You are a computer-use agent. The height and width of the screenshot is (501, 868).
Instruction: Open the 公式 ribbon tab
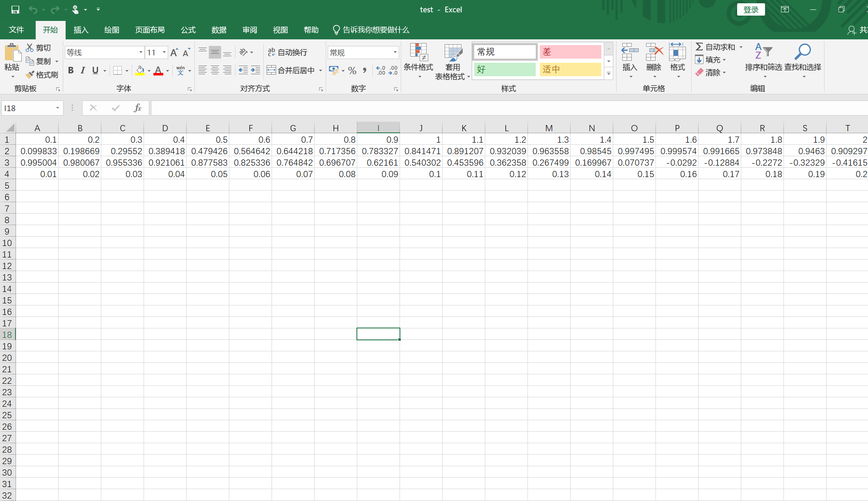pyautogui.click(x=188, y=30)
